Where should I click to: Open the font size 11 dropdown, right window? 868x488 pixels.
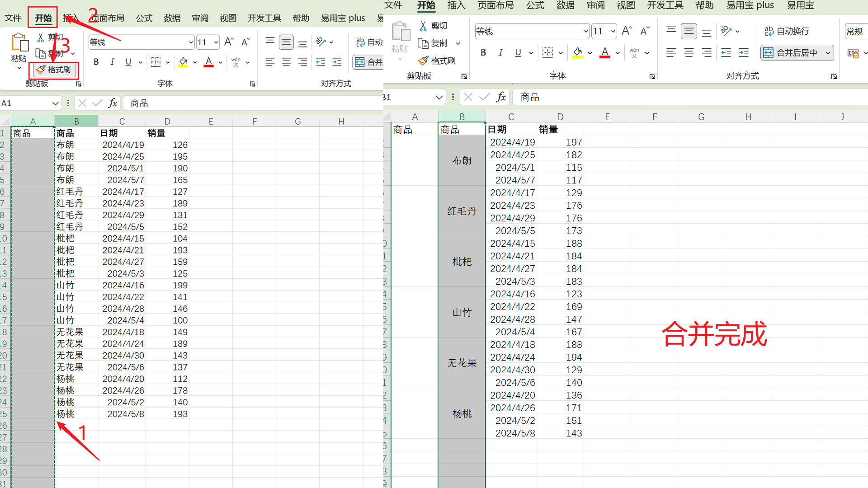pyautogui.click(x=613, y=31)
